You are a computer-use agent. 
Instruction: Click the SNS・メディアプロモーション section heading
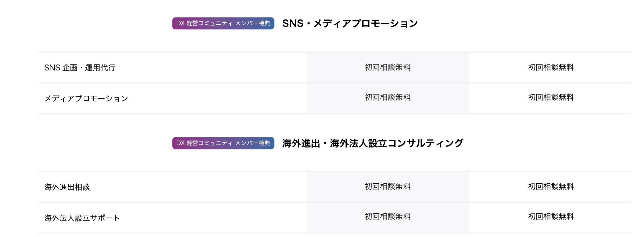[350, 23]
